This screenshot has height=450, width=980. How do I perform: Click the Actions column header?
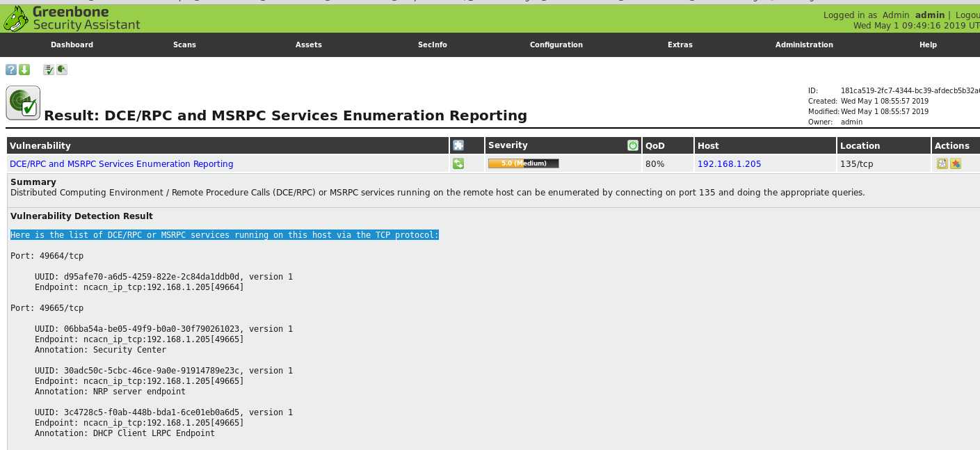click(952, 145)
